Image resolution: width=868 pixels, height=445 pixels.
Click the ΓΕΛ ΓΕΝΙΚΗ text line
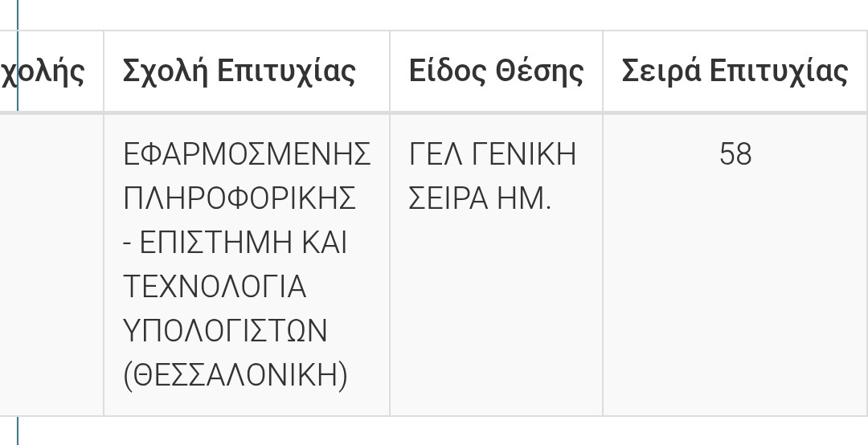pyautogui.click(x=493, y=154)
